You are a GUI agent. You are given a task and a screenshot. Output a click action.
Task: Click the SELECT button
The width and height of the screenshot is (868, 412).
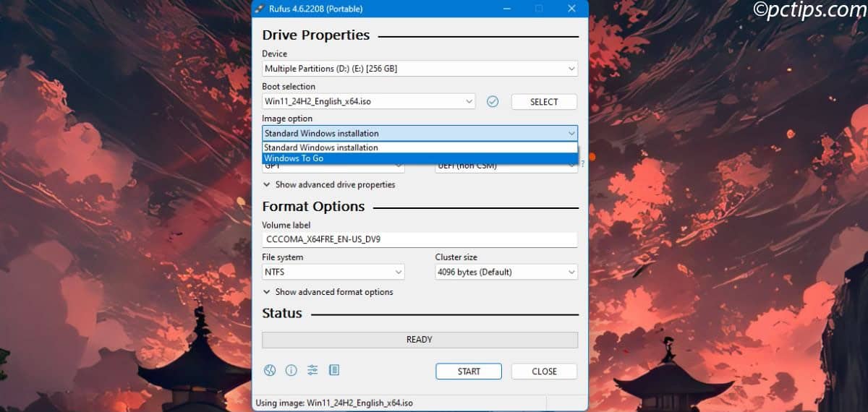click(x=544, y=102)
